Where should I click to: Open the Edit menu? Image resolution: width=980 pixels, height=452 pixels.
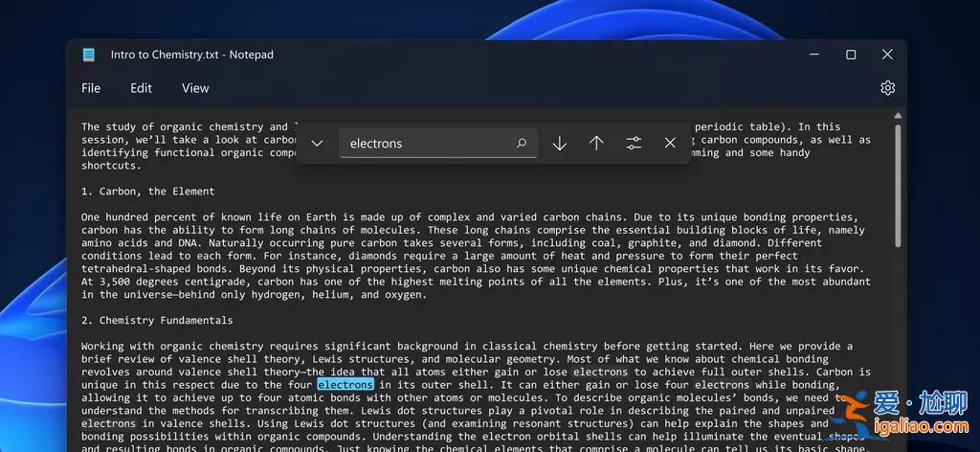tap(141, 88)
